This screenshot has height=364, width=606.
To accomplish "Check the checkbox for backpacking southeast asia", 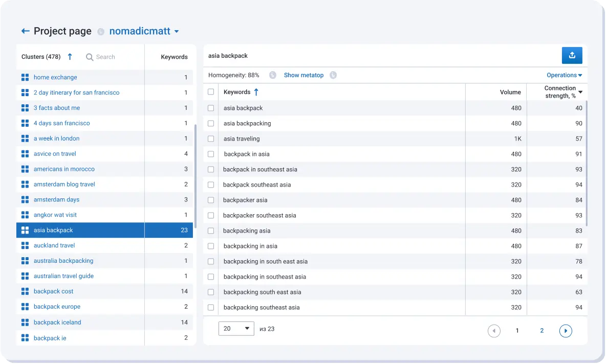I will (211, 307).
